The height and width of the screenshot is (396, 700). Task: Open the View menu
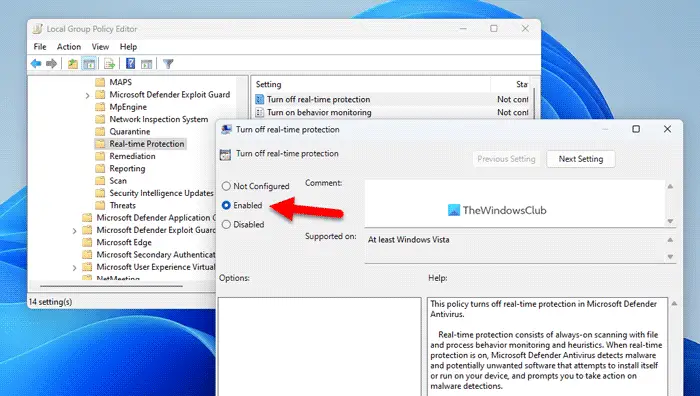[x=100, y=46]
